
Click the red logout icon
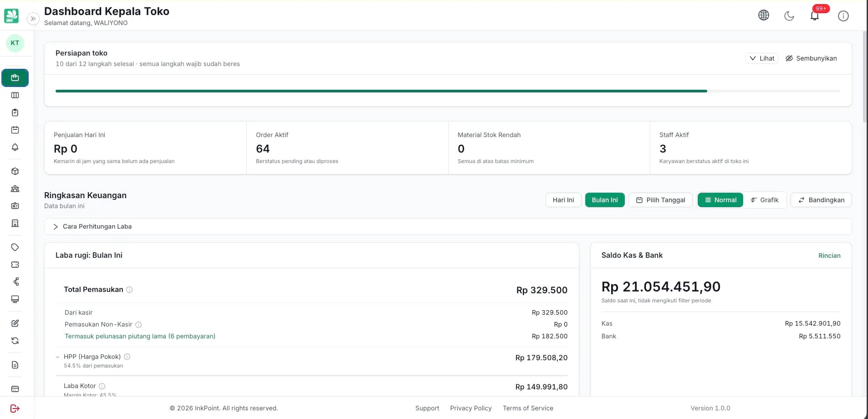15,409
